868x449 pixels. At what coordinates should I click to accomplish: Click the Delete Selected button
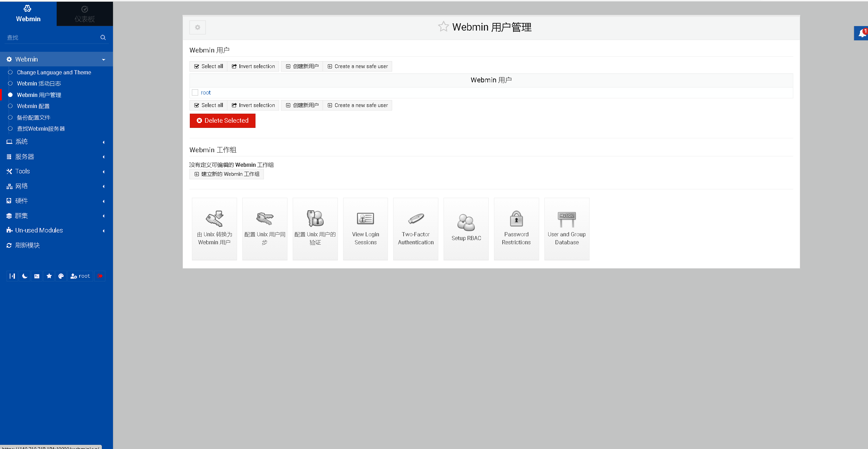tap(222, 121)
